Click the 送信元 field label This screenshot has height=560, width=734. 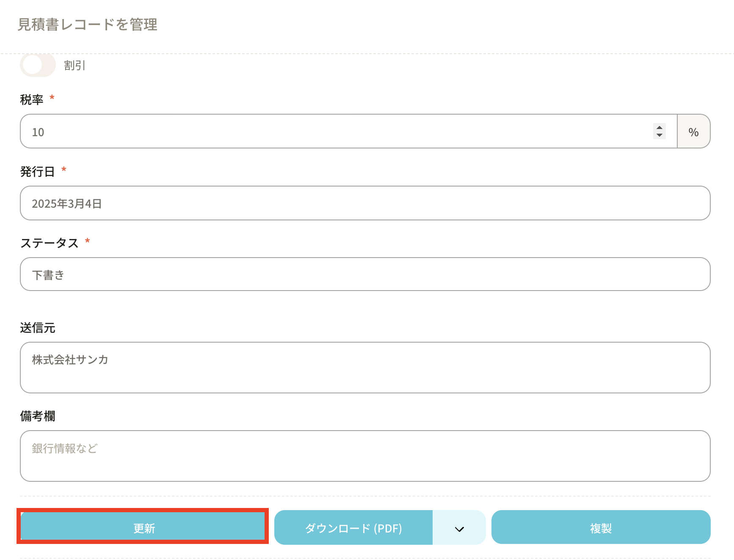38,328
